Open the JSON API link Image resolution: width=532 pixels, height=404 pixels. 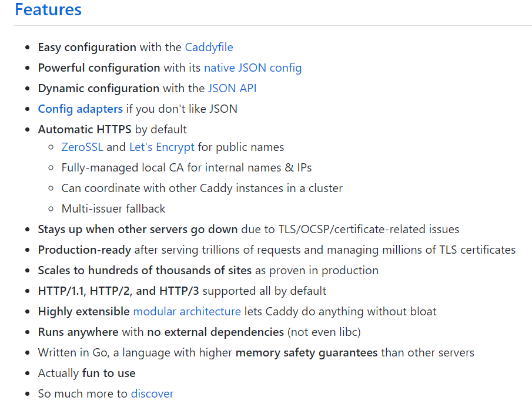pos(232,88)
